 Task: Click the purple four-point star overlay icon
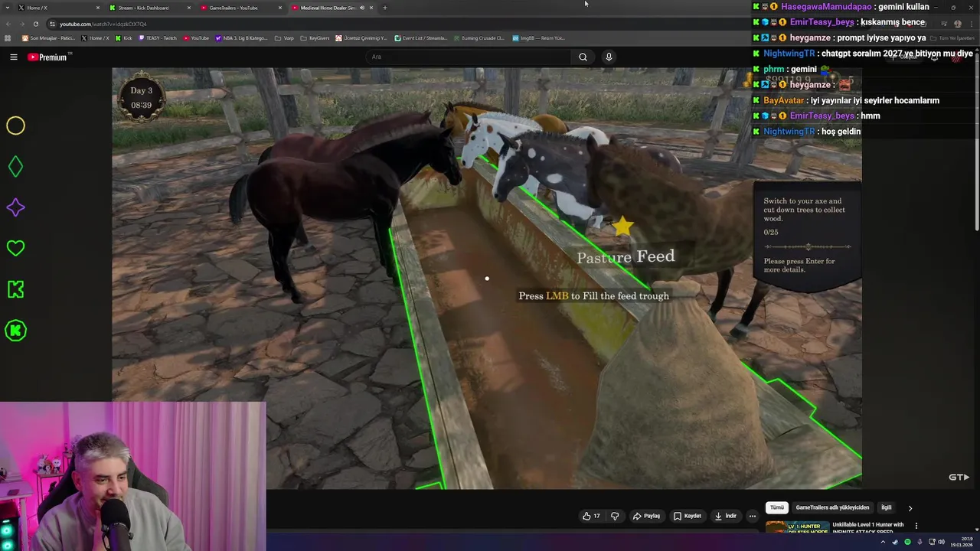click(15, 207)
